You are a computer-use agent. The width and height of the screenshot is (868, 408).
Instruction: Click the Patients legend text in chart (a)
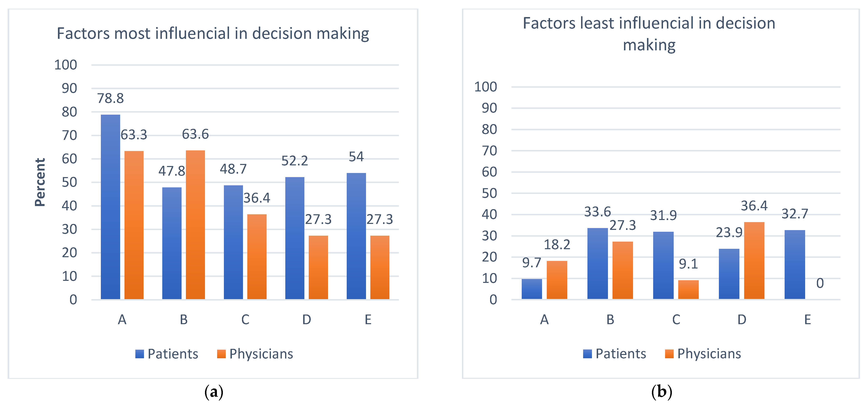pos(173,354)
